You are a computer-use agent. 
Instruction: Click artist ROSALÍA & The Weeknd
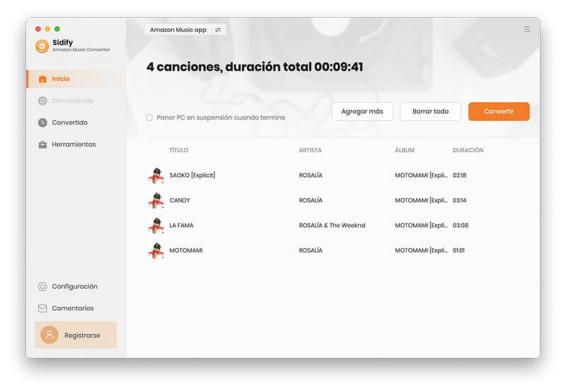pos(332,226)
